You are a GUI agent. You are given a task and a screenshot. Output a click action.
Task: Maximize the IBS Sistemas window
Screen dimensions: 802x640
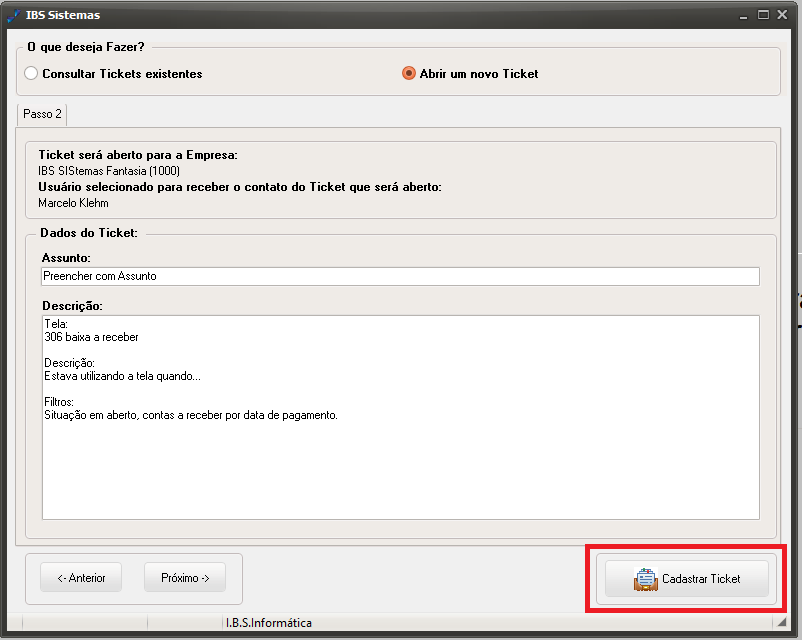coord(763,15)
